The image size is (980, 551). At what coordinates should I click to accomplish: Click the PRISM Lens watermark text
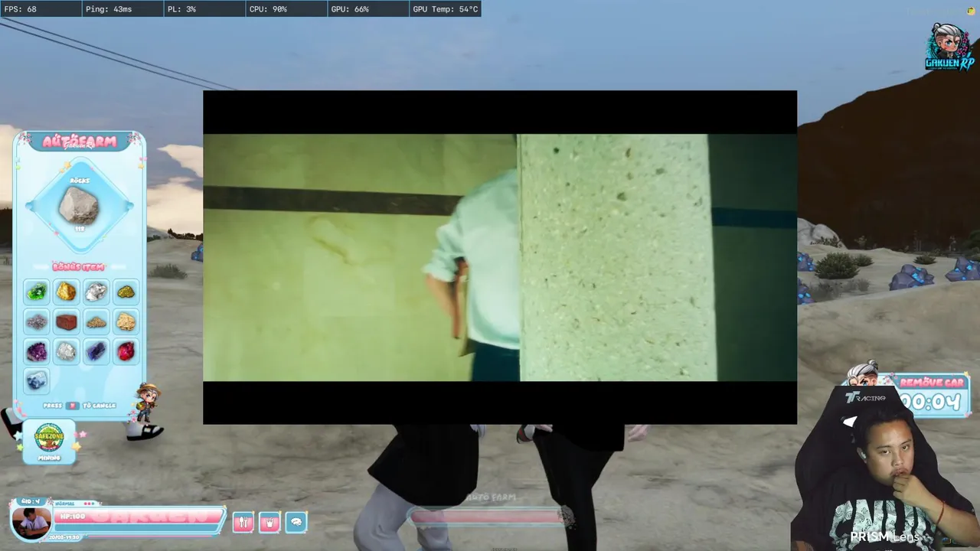coord(884,537)
